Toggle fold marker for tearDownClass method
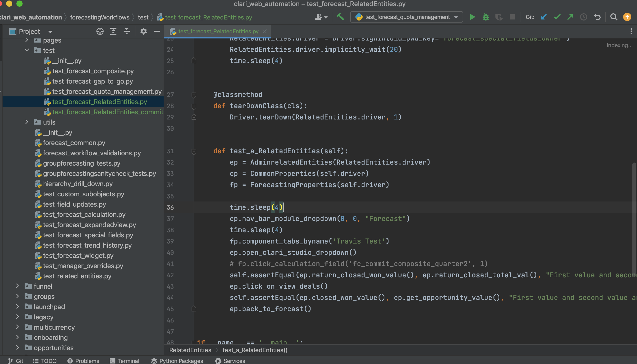Image resolution: width=637 pixels, height=364 pixels. (194, 106)
